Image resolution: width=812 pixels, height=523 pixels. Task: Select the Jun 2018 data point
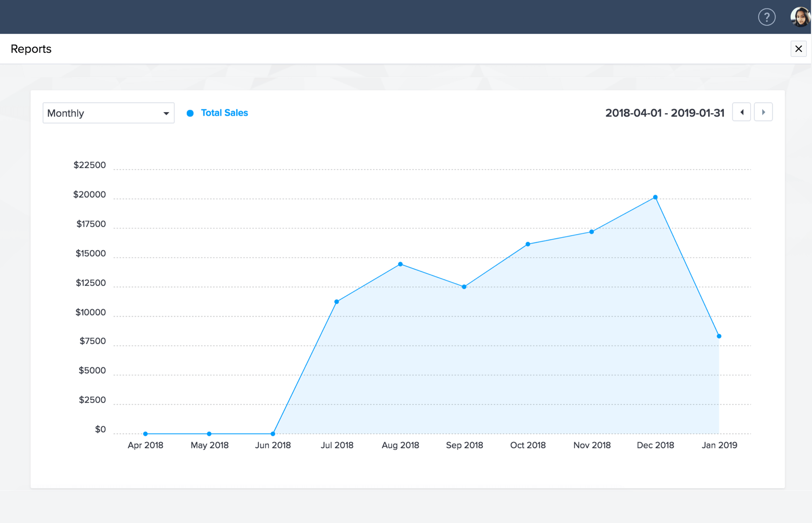273,434
